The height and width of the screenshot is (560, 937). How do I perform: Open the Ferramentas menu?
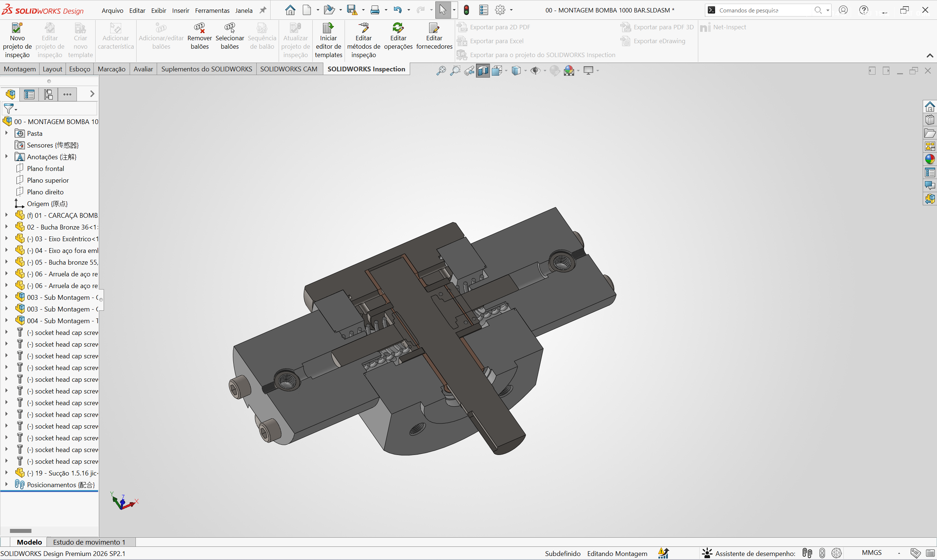tap(212, 11)
